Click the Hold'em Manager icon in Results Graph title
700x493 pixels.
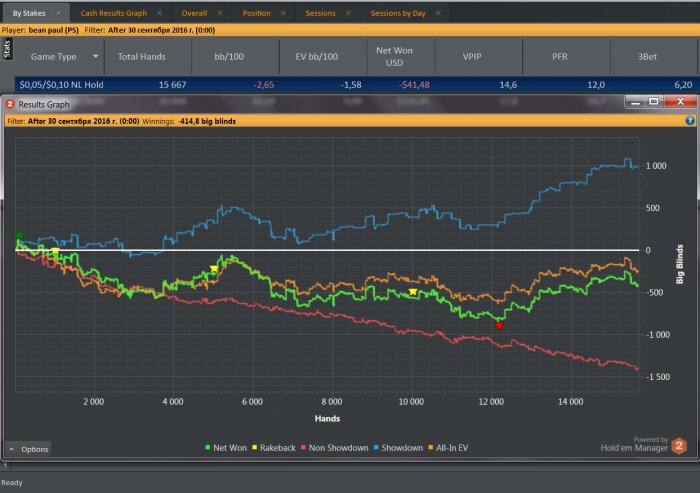pyautogui.click(x=10, y=104)
